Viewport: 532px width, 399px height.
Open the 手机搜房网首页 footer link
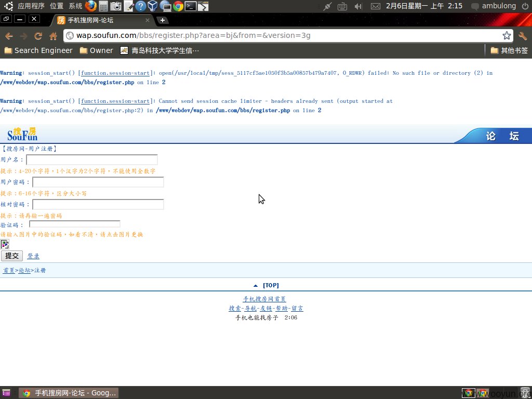(x=264, y=299)
